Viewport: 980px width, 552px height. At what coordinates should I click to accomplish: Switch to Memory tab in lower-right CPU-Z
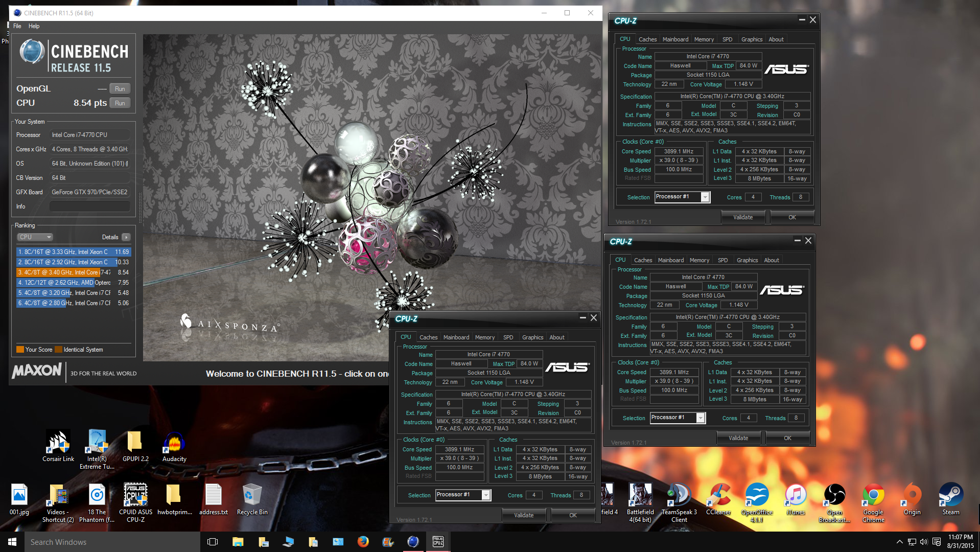[699, 260]
